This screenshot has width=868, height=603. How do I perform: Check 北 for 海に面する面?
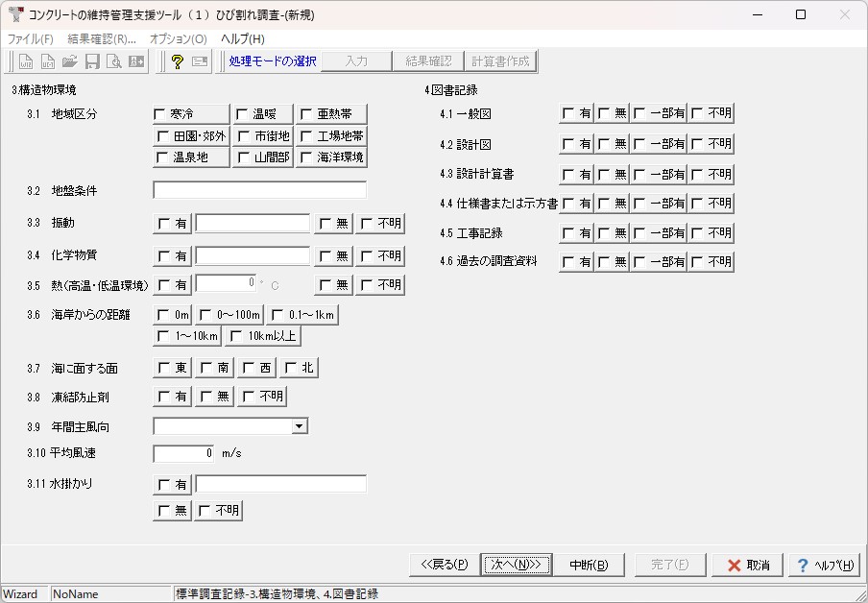point(291,368)
